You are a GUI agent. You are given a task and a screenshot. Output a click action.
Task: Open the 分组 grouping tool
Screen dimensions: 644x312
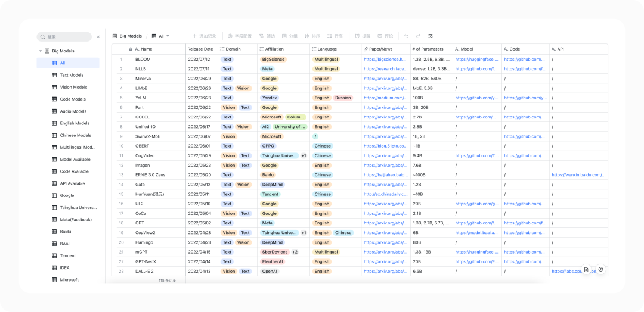(x=290, y=36)
